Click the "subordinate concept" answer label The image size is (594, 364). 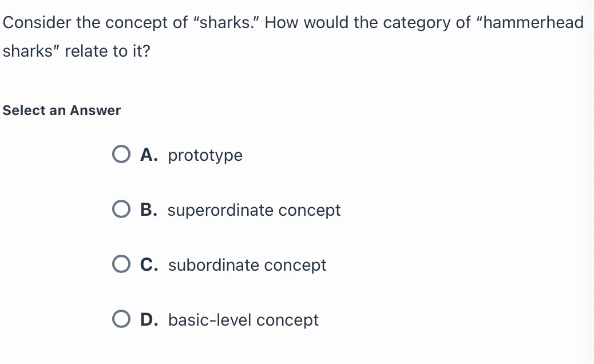(x=247, y=265)
